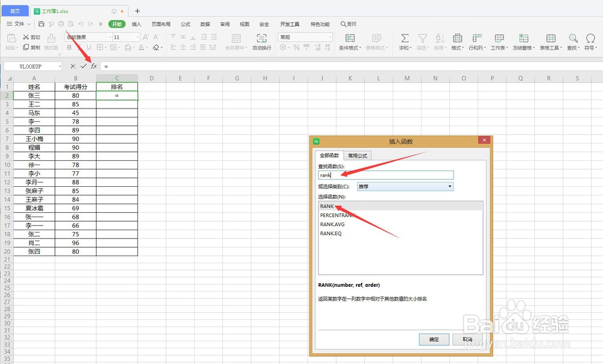Click the Redo arrow icon
This screenshot has width=603, height=364.
coord(90,24)
